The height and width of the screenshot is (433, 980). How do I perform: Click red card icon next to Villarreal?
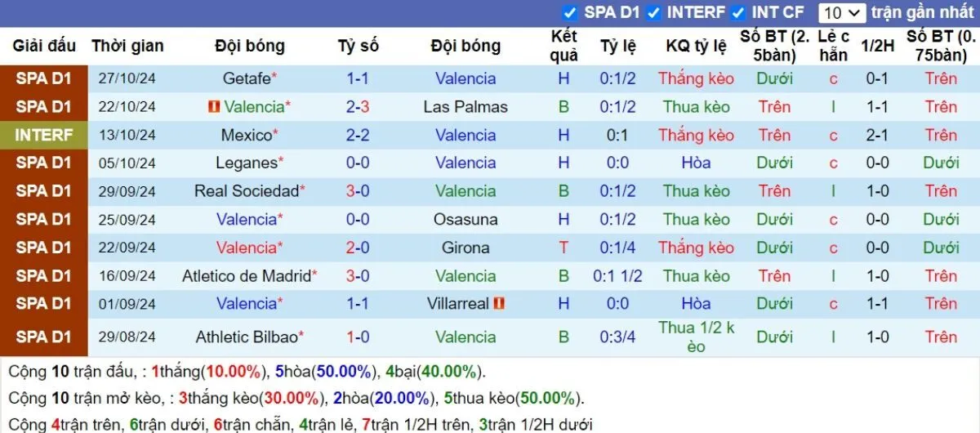click(x=499, y=304)
